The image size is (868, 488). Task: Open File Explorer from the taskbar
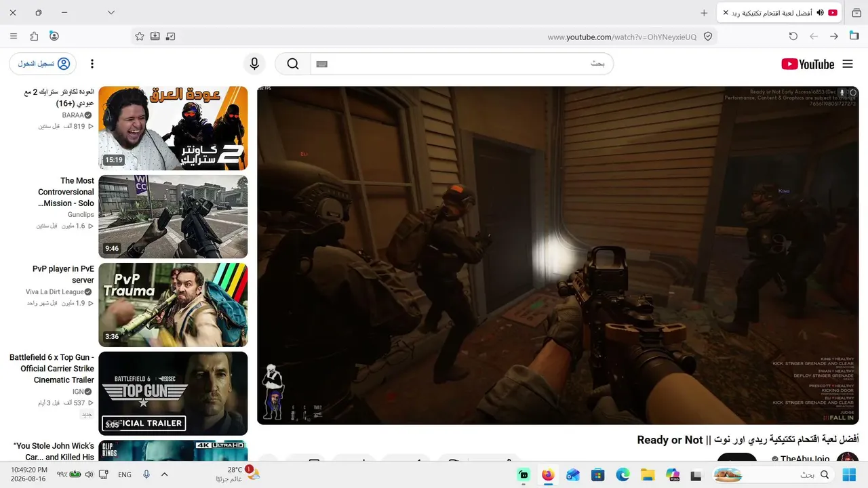point(648,474)
